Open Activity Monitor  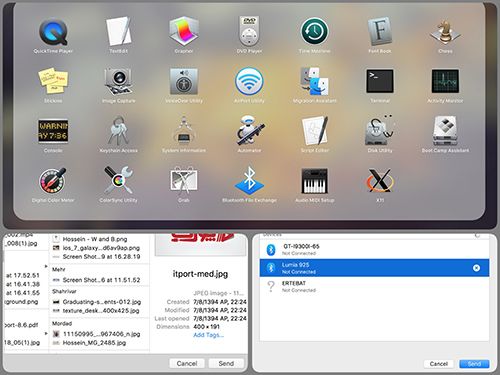coord(445,81)
